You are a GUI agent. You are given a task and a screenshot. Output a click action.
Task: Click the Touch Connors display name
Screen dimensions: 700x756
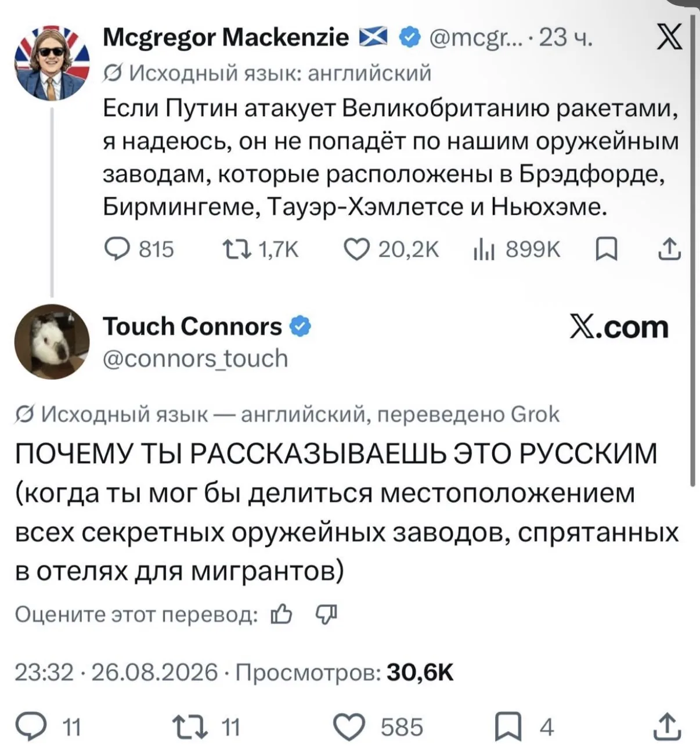(192, 327)
